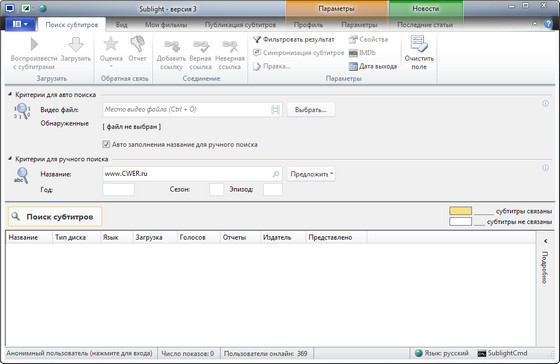Click the Поиск субтитров search button

tap(55, 216)
